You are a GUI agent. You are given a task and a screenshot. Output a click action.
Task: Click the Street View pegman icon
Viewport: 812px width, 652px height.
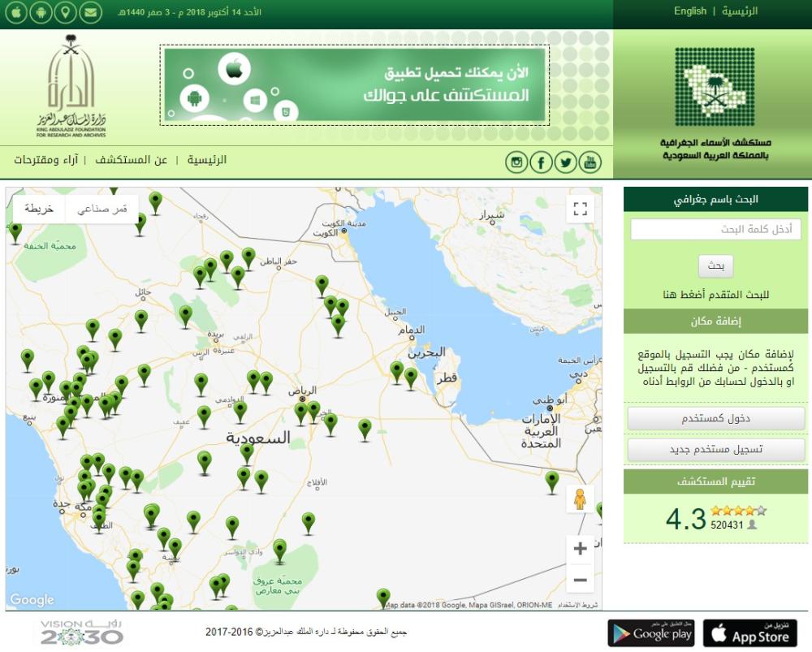pos(580,499)
